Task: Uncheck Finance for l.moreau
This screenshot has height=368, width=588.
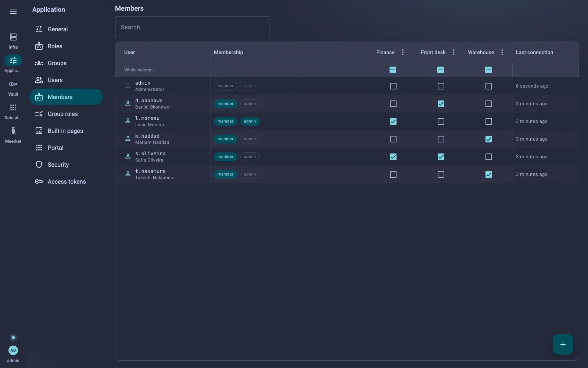Action: [x=393, y=121]
